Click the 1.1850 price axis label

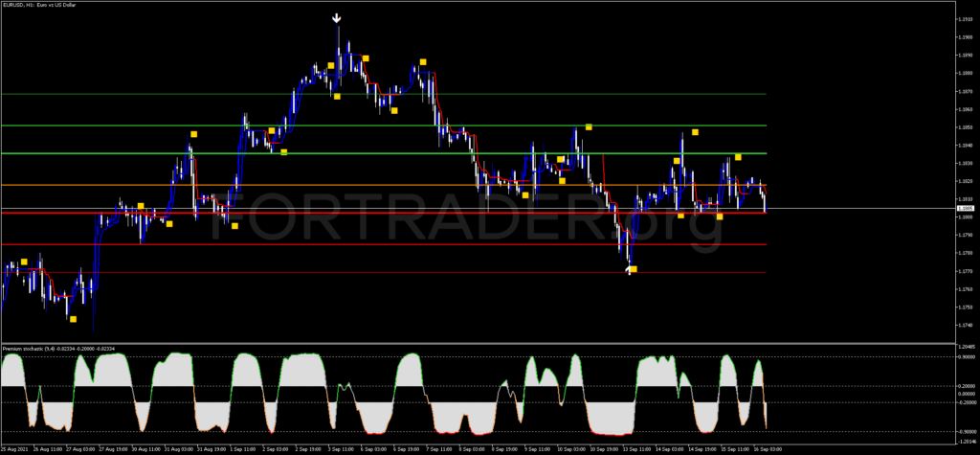pos(965,127)
